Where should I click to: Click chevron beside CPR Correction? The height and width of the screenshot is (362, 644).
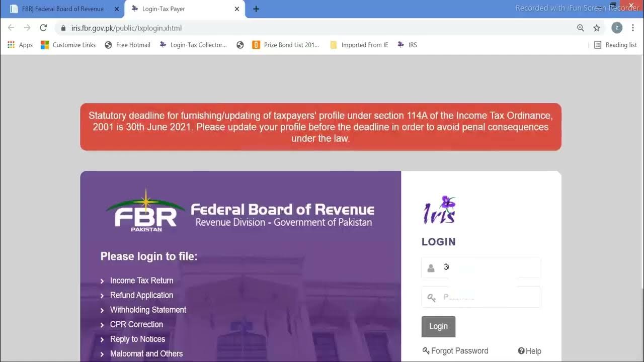[x=102, y=325]
